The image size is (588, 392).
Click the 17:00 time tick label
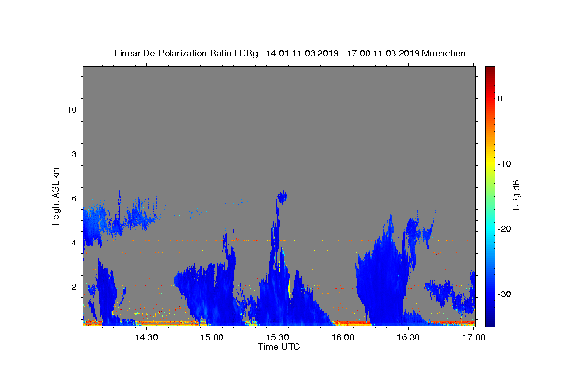point(474,338)
